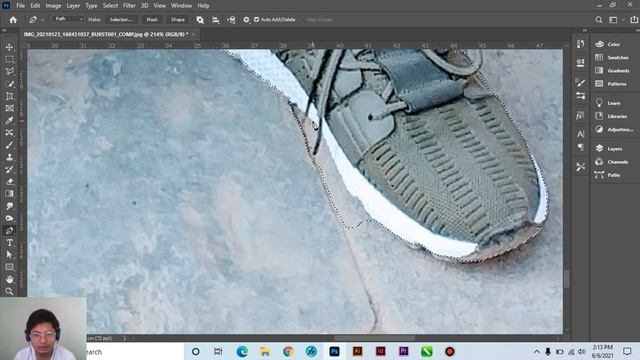The width and height of the screenshot is (640, 360).
Task: Select the Frame tool
Action: click(x=9, y=108)
